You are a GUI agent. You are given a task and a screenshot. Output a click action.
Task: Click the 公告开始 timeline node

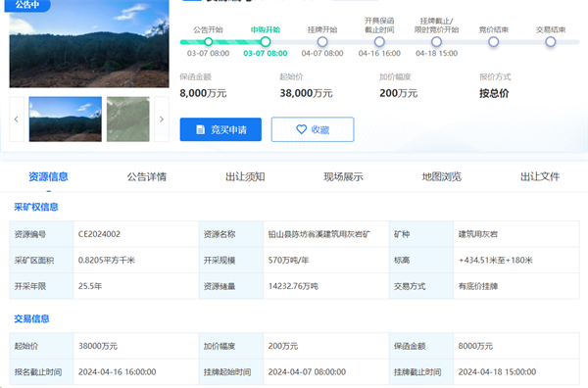pos(209,41)
